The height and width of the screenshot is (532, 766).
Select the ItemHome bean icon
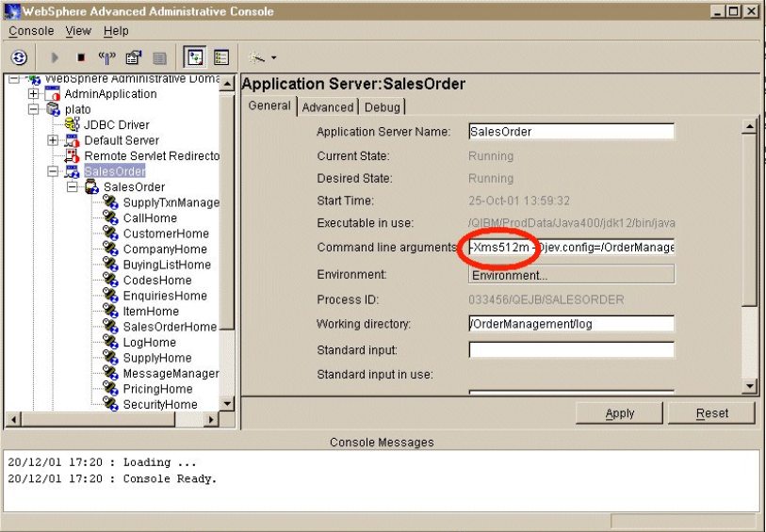pyautogui.click(x=111, y=312)
